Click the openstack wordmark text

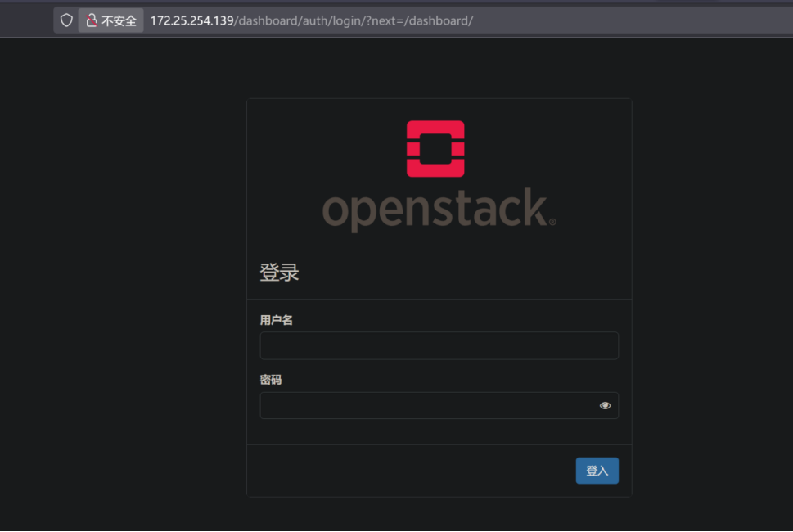click(x=439, y=210)
